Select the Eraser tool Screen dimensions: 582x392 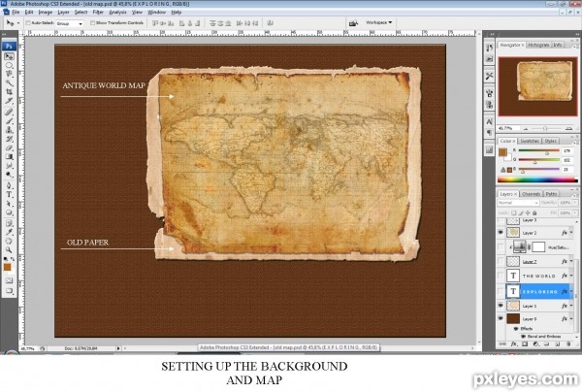9,147
